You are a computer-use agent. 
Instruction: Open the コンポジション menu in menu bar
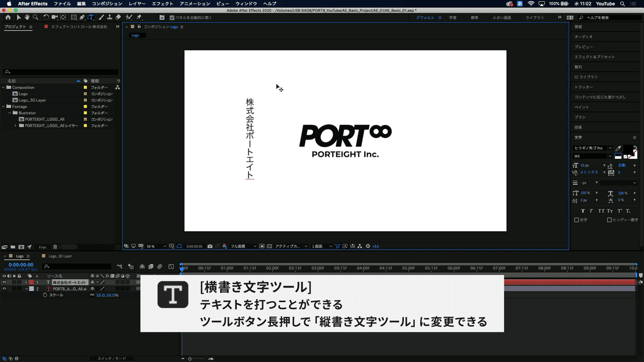pyautogui.click(x=107, y=4)
